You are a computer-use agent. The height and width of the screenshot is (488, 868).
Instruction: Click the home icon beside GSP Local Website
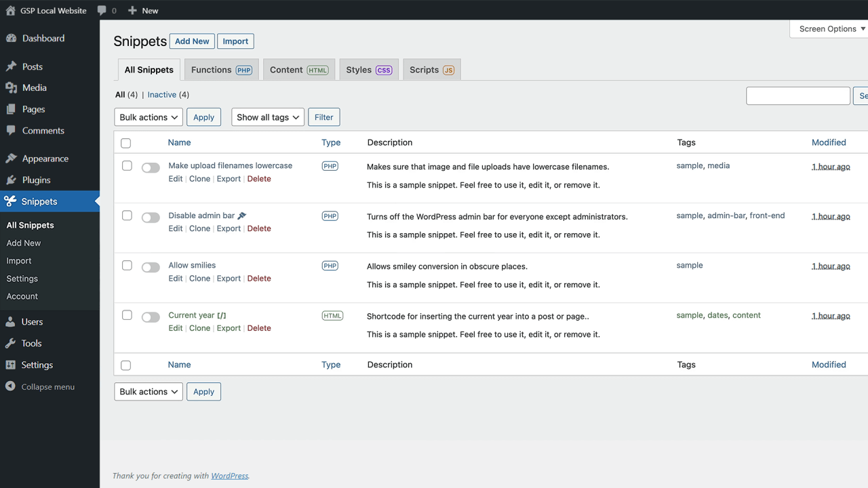tap(10, 10)
